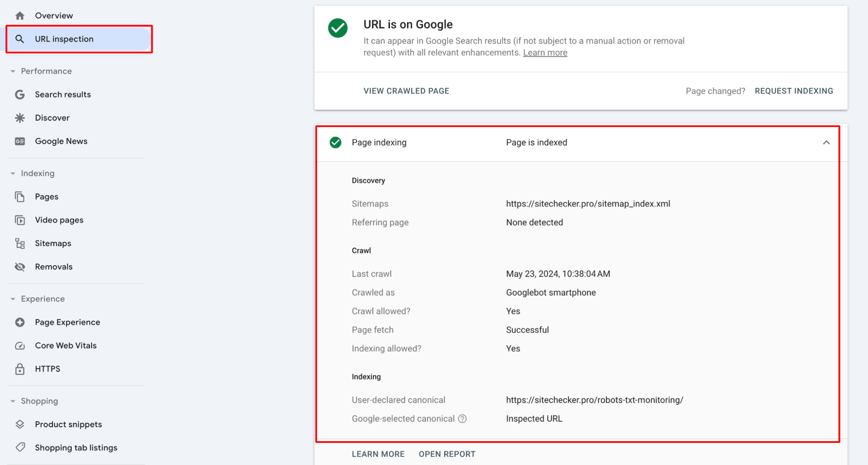Screen dimensions: 868x465
Task: Click the Pages documents icon
Action: click(20, 196)
